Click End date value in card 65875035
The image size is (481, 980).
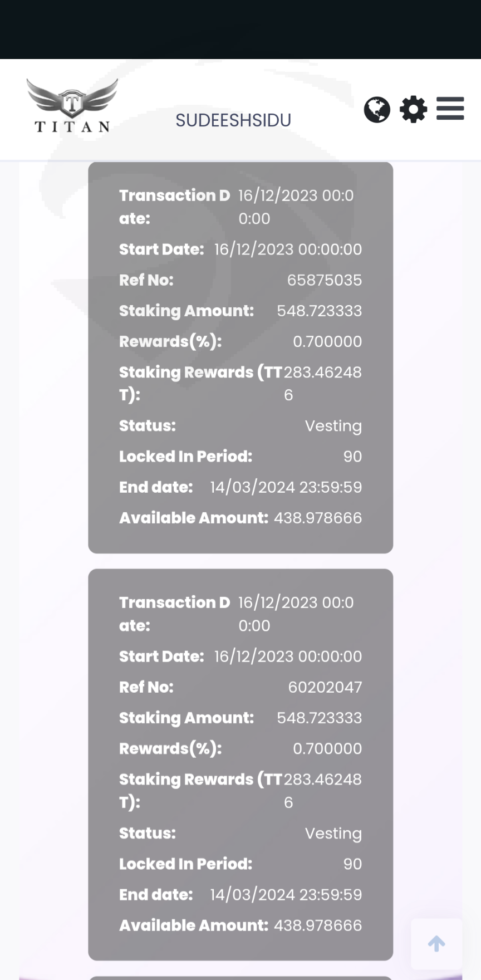(286, 487)
